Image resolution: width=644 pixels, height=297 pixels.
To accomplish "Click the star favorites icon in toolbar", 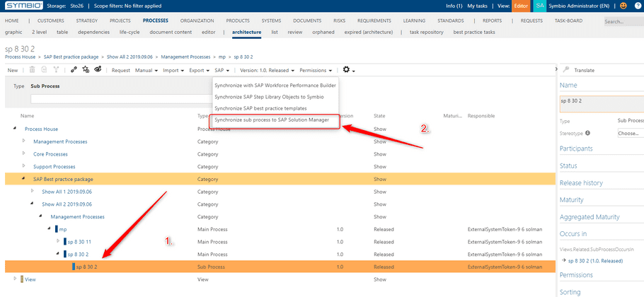I will click(86, 70).
